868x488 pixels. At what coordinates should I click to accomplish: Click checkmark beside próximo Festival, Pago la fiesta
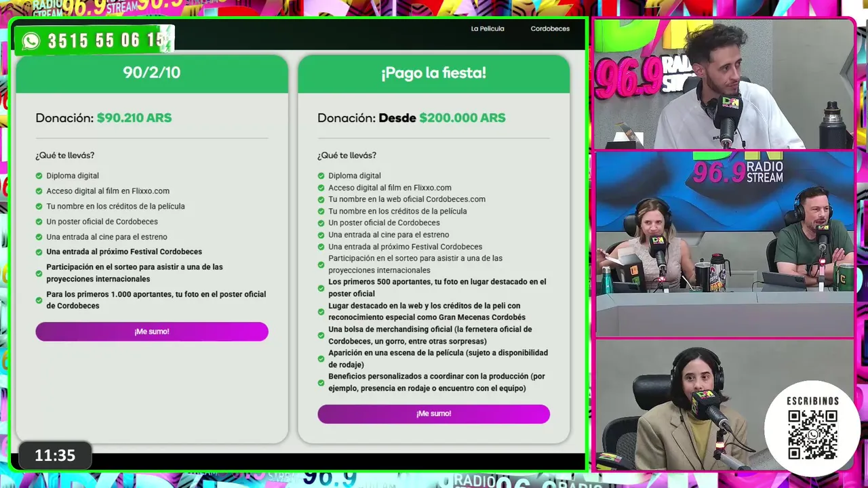(321, 247)
